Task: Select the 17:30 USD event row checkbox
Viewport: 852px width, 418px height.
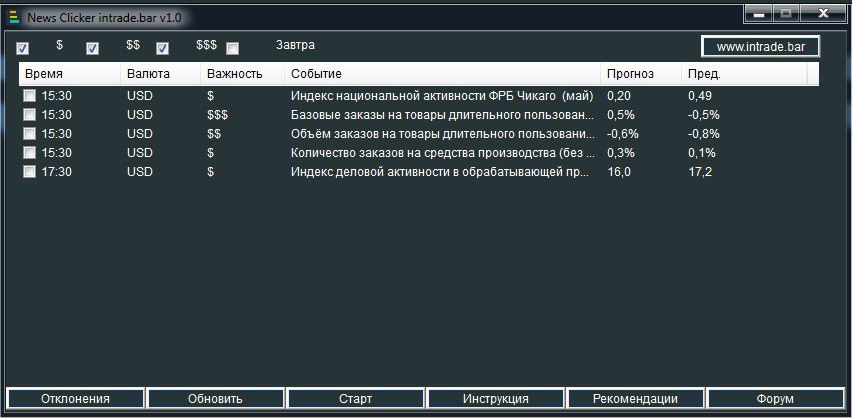Action: pos(30,172)
